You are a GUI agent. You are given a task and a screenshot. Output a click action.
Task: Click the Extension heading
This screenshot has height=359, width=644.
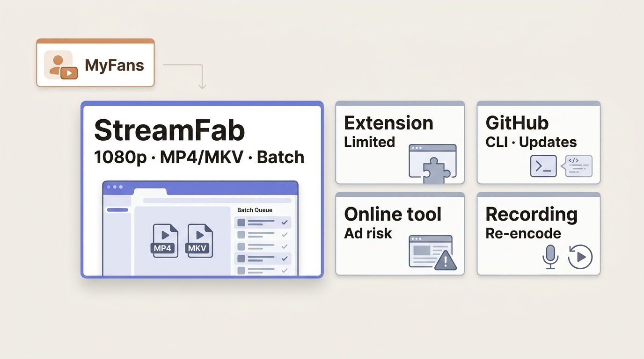point(388,123)
